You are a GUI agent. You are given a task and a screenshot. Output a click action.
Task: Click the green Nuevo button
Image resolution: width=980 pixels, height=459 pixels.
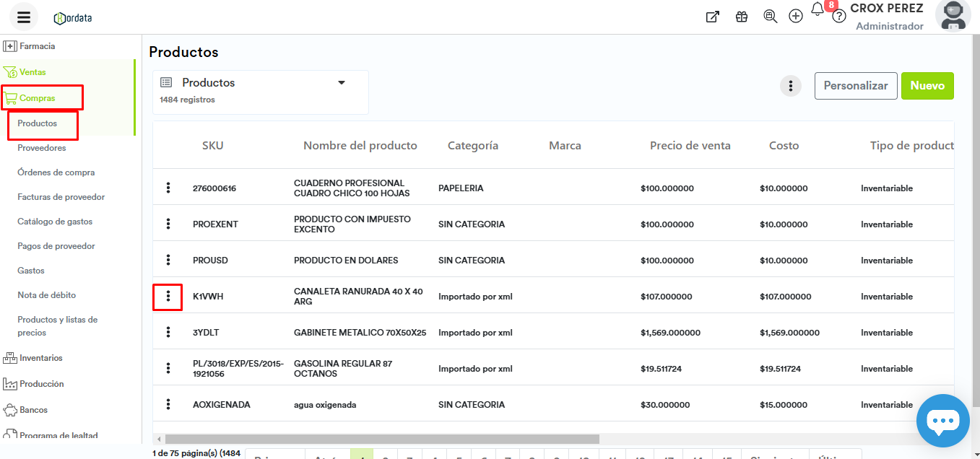[927, 86]
